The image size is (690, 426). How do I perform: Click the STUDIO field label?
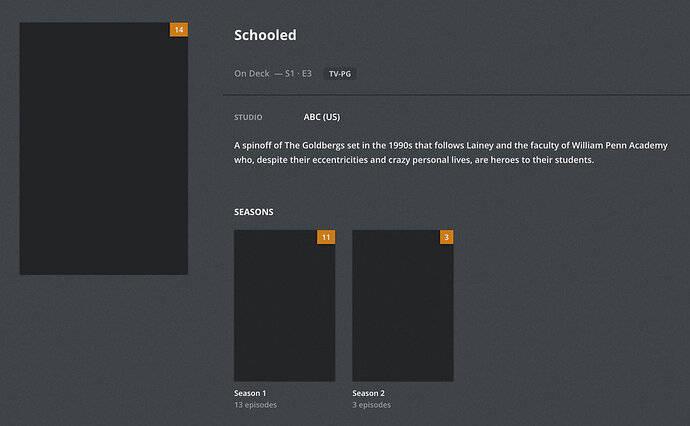point(248,117)
